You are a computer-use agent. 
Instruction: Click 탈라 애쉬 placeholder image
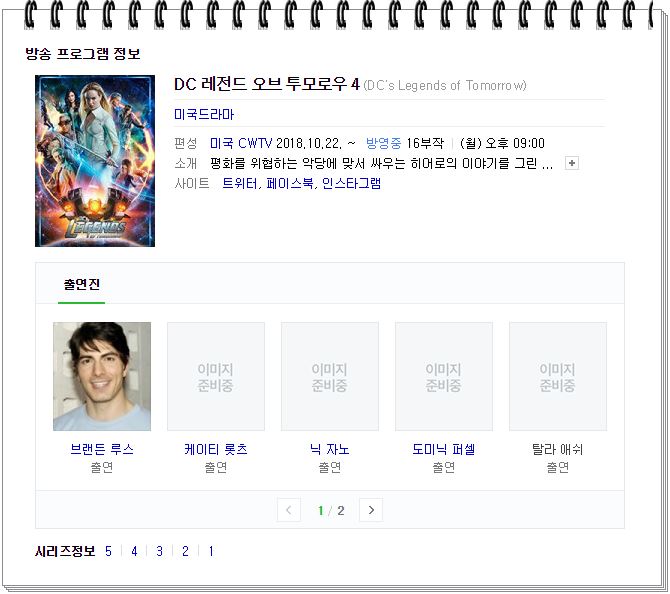coord(558,376)
